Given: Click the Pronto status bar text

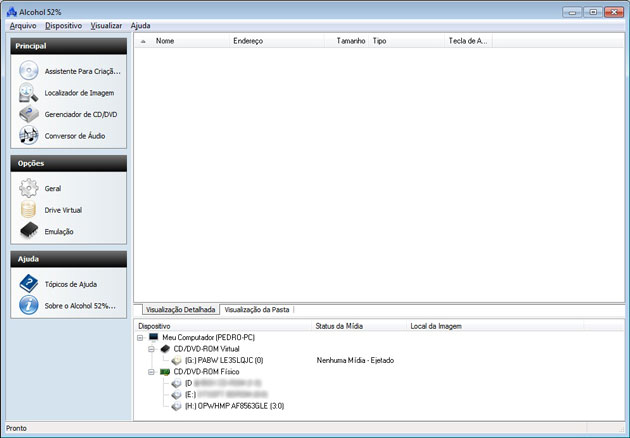Looking at the screenshot, I should coord(16,428).
